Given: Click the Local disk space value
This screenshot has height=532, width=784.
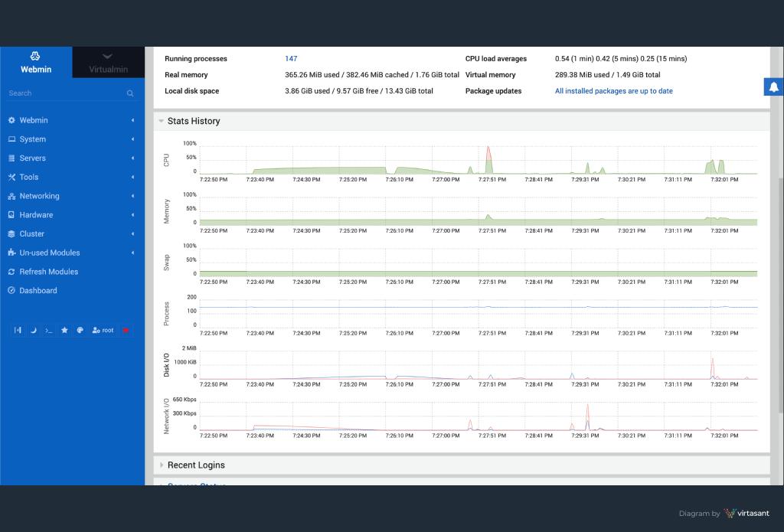Looking at the screenshot, I should coord(358,91).
